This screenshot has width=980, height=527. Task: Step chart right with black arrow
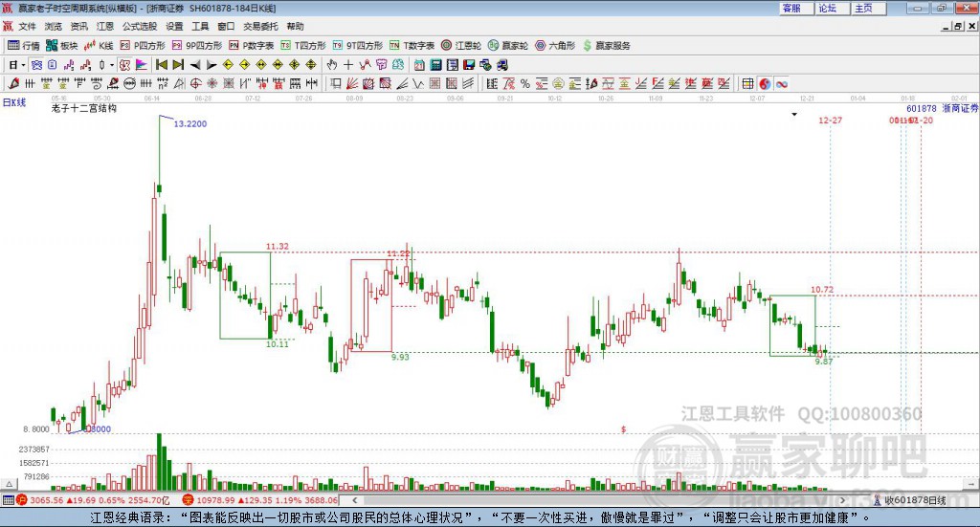click(x=212, y=65)
